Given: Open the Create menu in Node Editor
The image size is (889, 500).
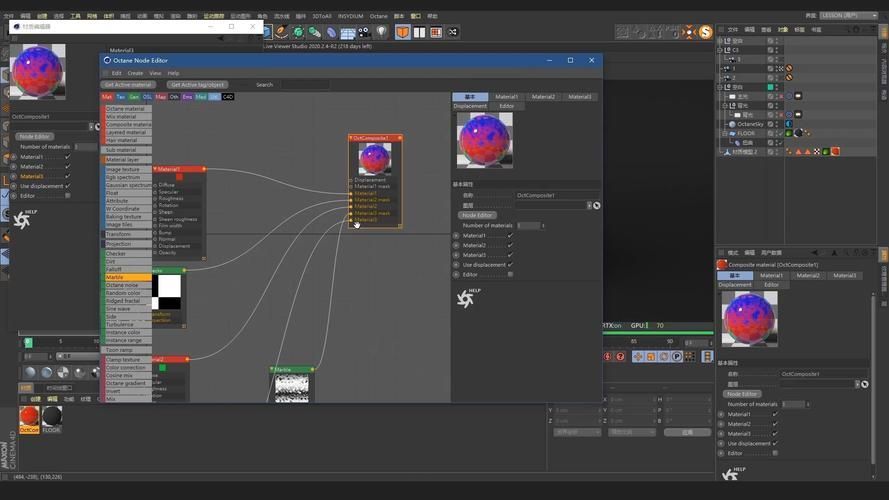Looking at the screenshot, I should click(x=135, y=73).
